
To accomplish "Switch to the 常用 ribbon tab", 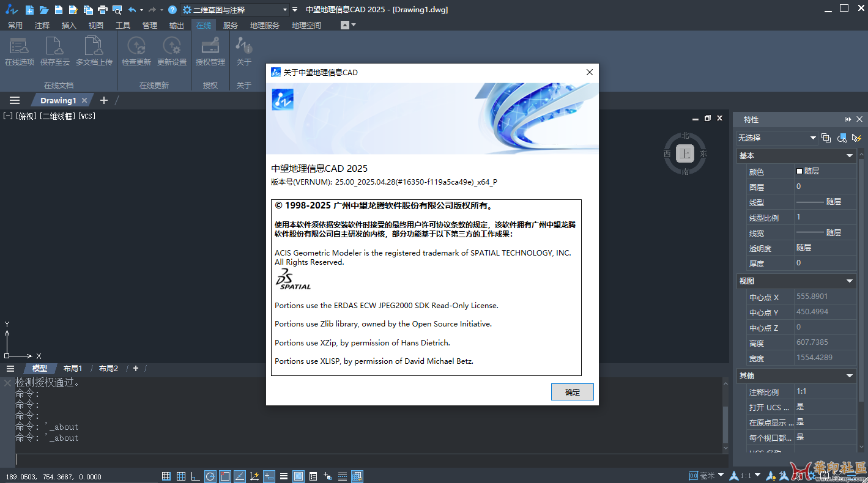I will point(15,25).
